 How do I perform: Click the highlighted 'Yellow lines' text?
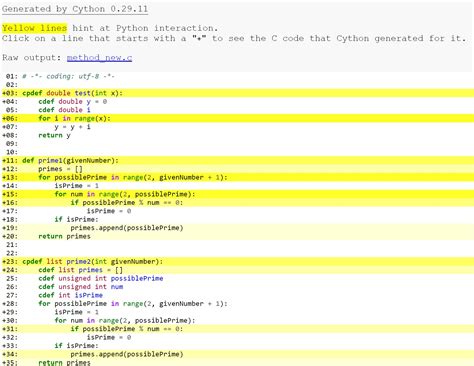(x=35, y=28)
